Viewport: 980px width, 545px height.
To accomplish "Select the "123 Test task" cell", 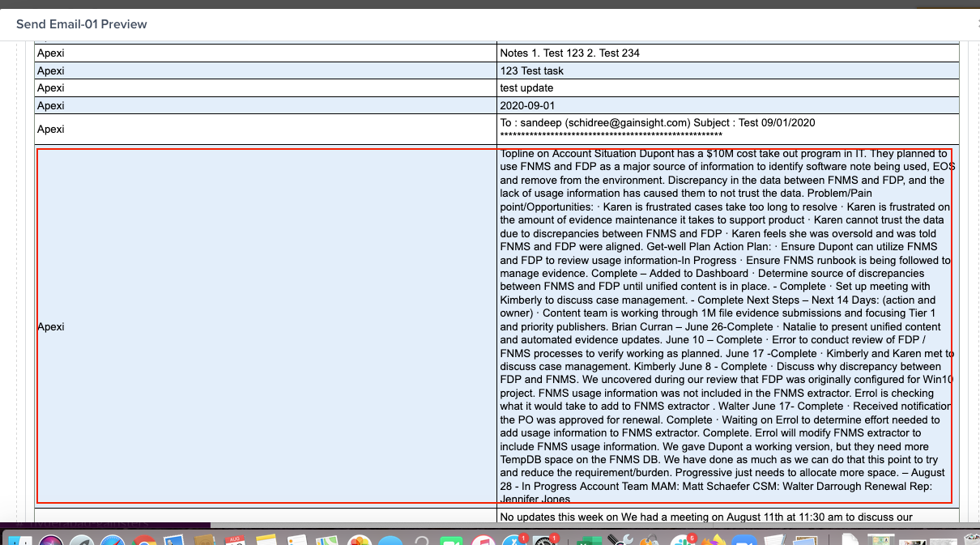I will pos(728,70).
